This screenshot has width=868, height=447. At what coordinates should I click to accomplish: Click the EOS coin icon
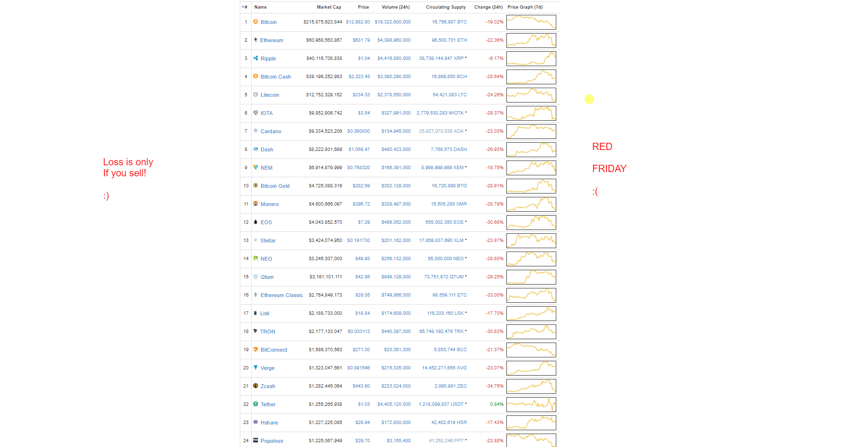256,222
